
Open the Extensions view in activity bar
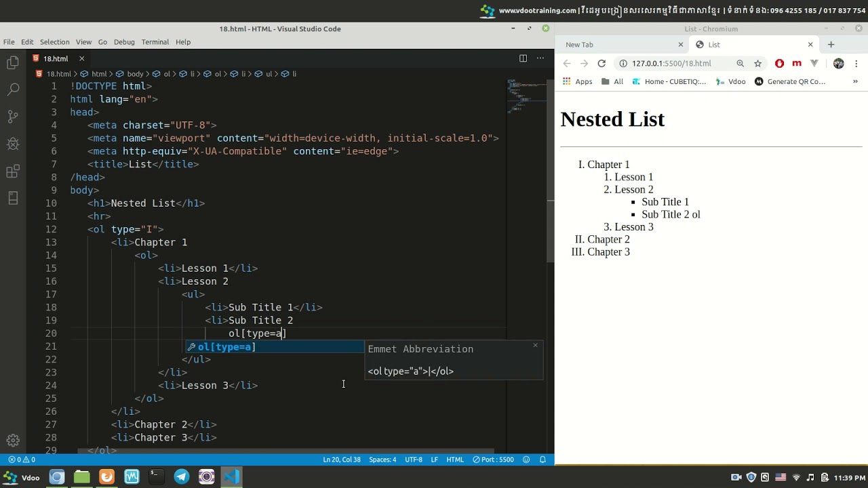(13, 171)
